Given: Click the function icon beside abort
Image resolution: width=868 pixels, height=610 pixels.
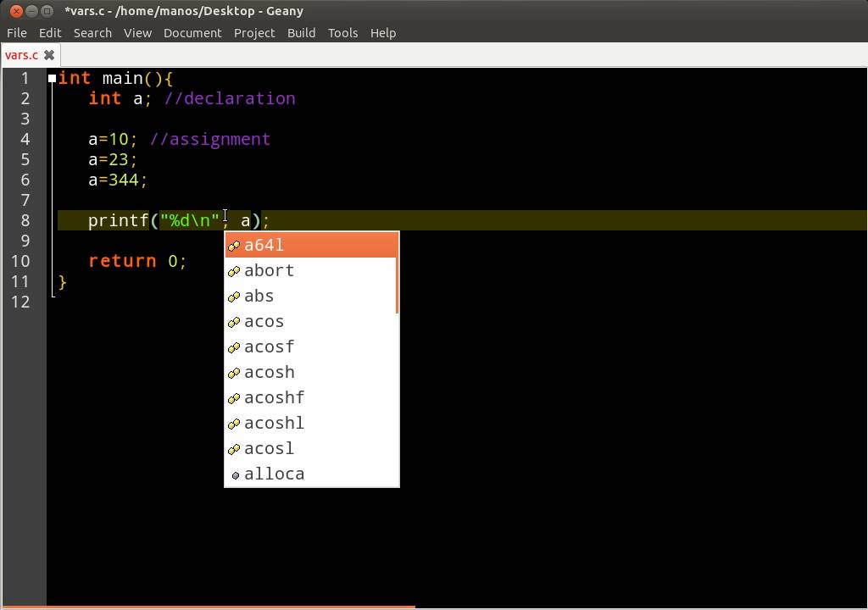Looking at the screenshot, I should click(234, 271).
